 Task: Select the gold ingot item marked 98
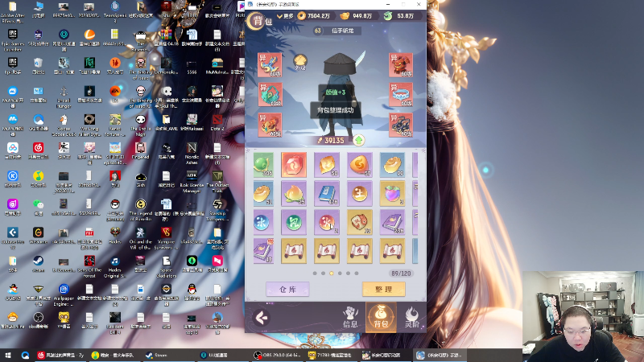tap(392, 165)
